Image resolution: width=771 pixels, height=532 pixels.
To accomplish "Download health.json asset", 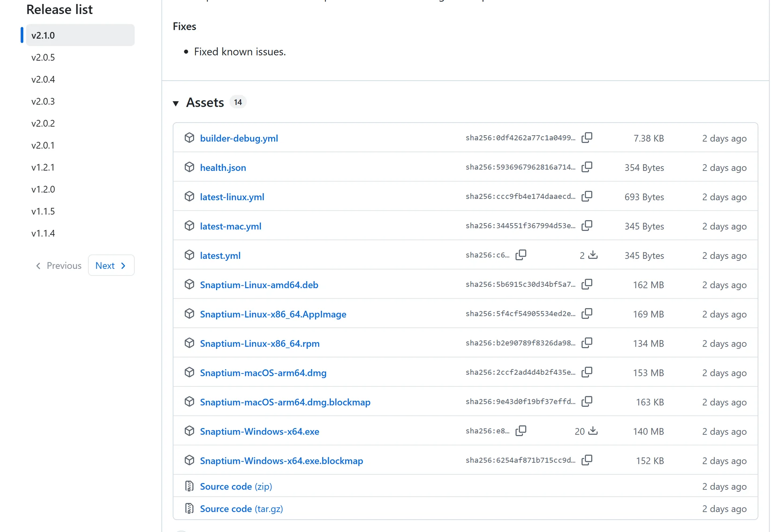I will coord(223,167).
